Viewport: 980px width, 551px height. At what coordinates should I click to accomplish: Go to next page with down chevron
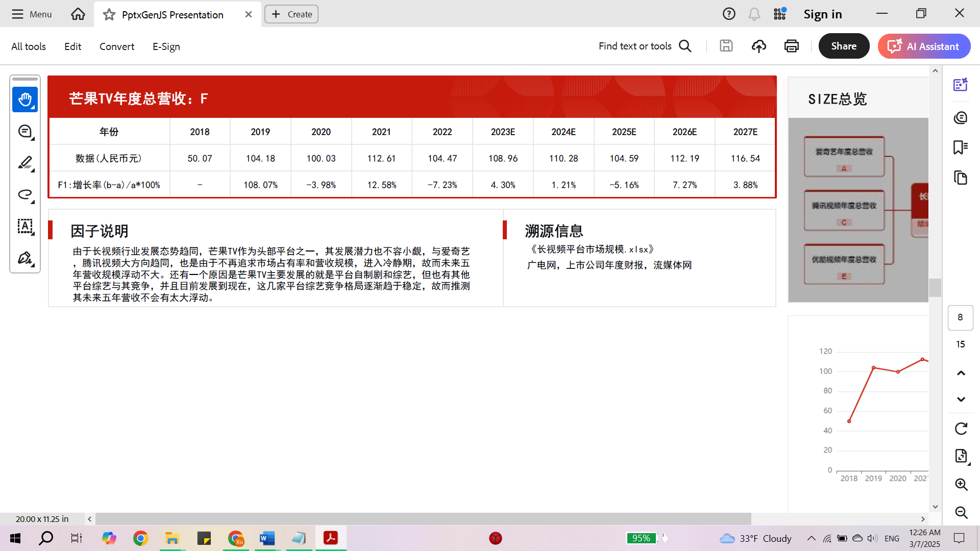961,399
